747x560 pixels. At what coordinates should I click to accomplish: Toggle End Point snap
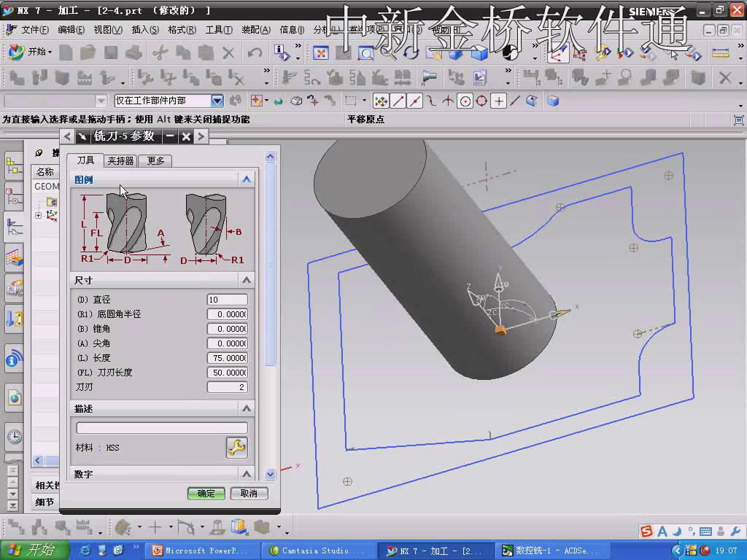pos(398,101)
